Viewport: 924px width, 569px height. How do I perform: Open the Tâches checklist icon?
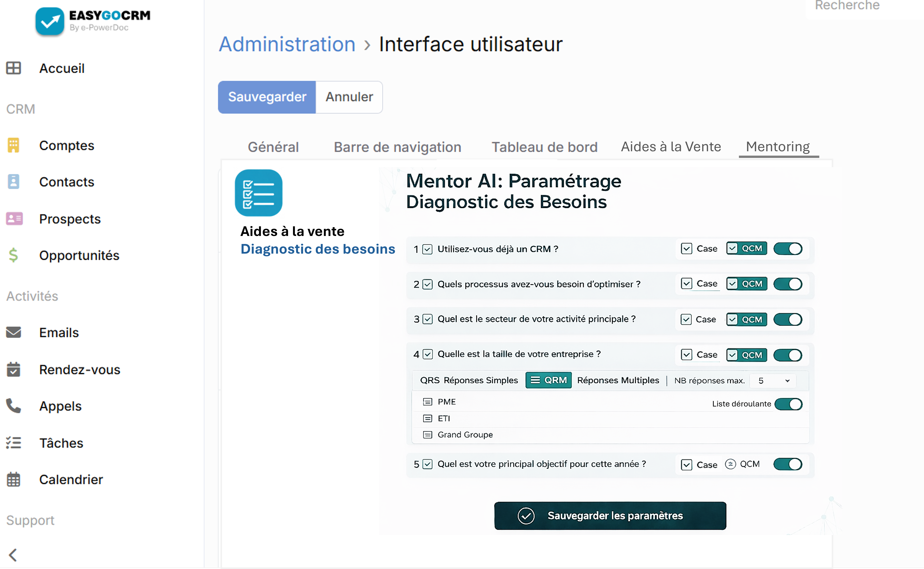(14, 443)
